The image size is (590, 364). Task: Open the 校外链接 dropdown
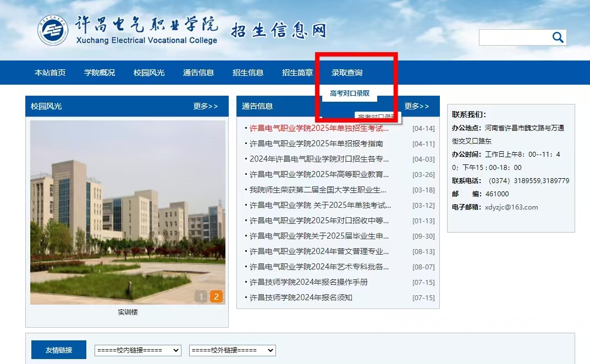pos(232,350)
